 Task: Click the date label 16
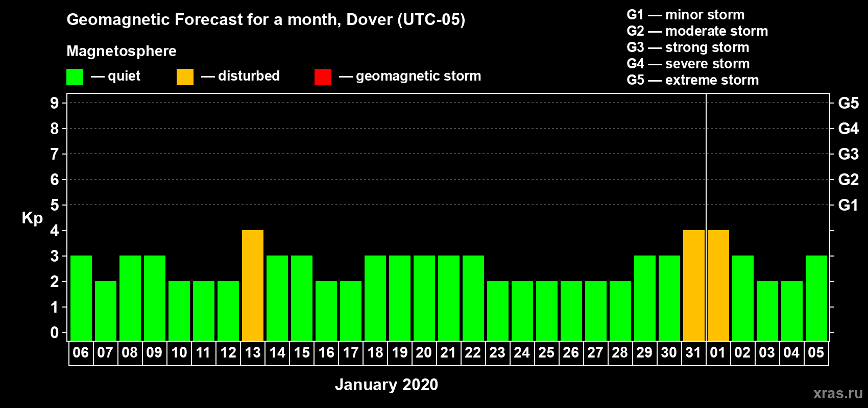click(x=326, y=352)
